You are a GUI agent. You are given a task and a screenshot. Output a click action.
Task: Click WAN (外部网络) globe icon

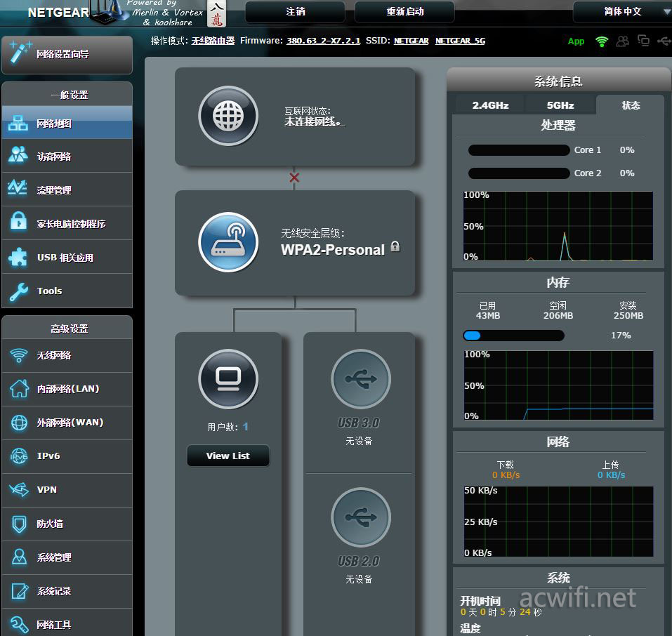coord(19,423)
